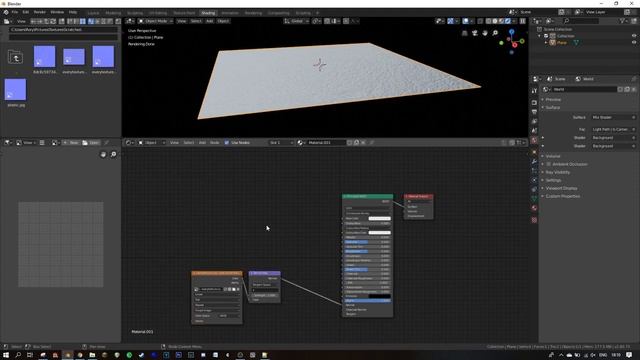The width and height of the screenshot is (640, 360).
Task: Toggle the Use Nodes checkbox
Action: click(x=227, y=143)
